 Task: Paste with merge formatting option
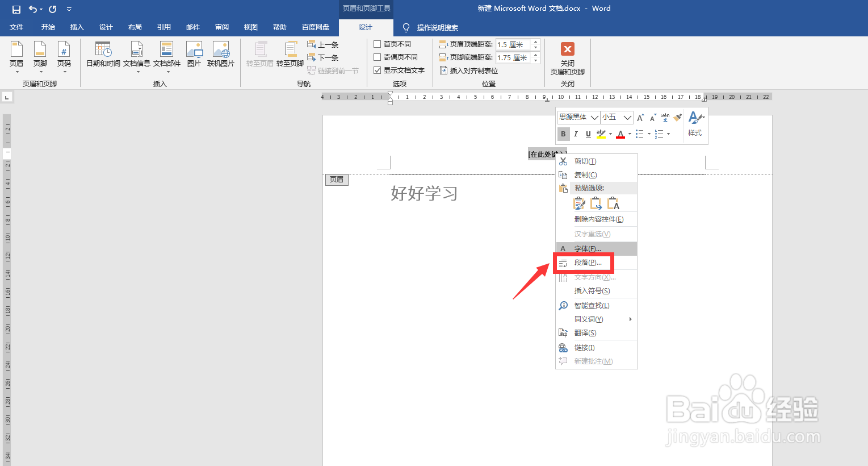point(596,203)
